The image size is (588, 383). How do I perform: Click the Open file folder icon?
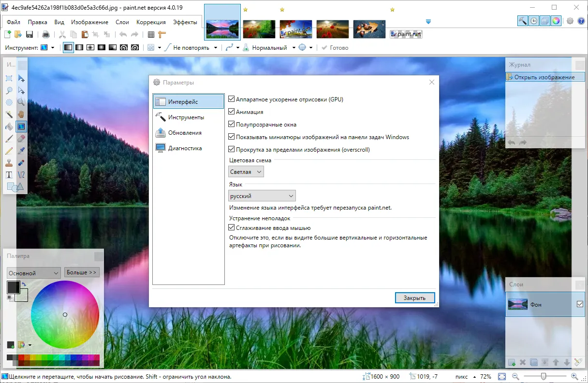(18, 34)
